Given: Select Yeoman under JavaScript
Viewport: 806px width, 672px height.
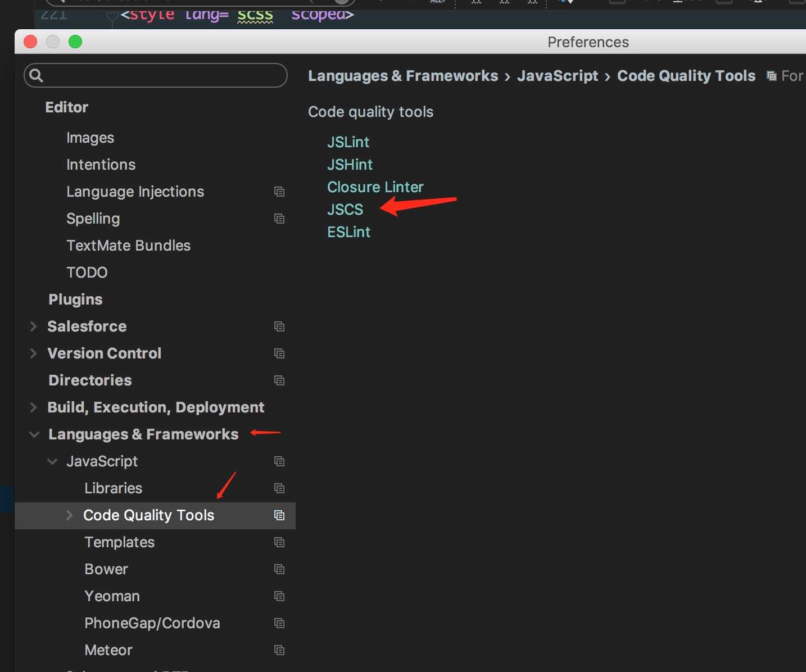Looking at the screenshot, I should (112, 596).
